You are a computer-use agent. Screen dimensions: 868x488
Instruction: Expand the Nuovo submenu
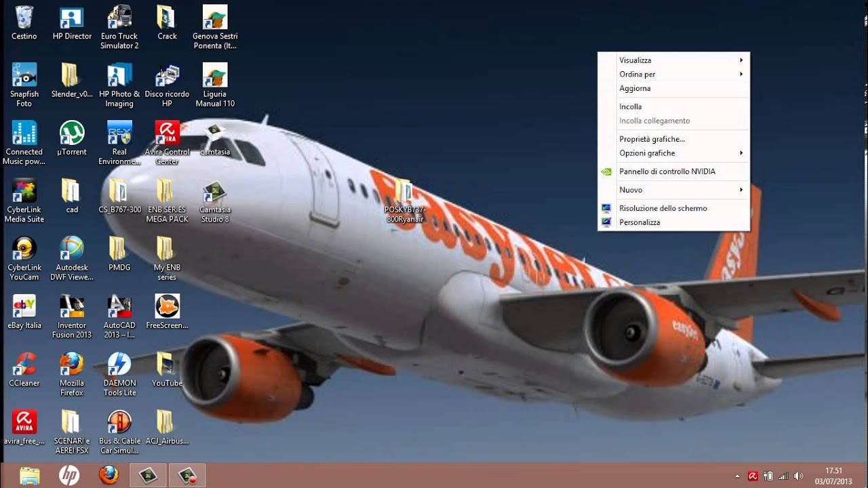(x=673, y=190)
